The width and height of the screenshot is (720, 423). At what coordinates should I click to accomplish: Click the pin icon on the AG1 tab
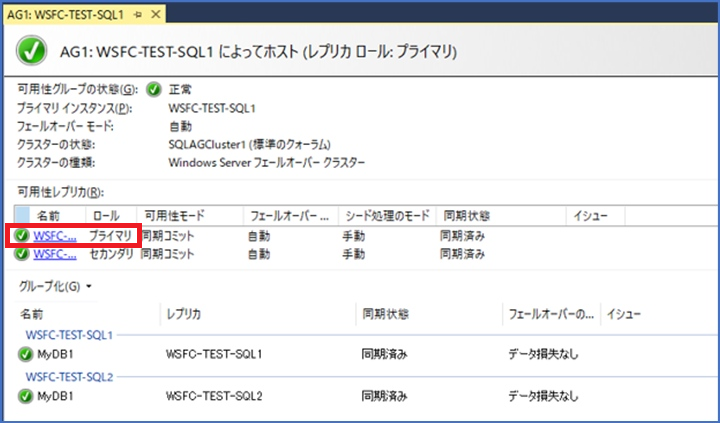(137, 15)
